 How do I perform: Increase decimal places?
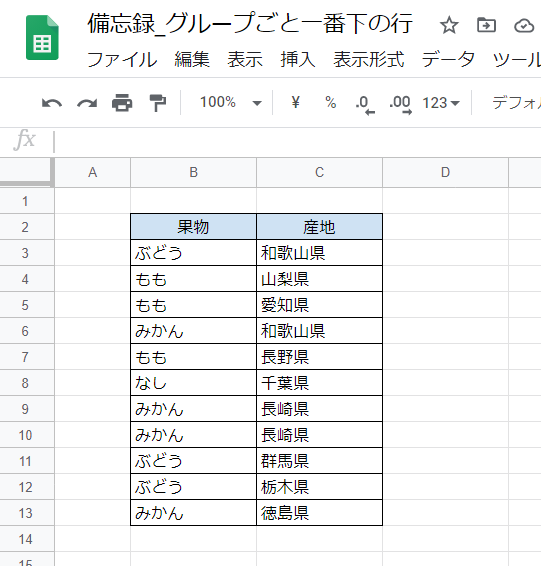[x=400, y=104]
